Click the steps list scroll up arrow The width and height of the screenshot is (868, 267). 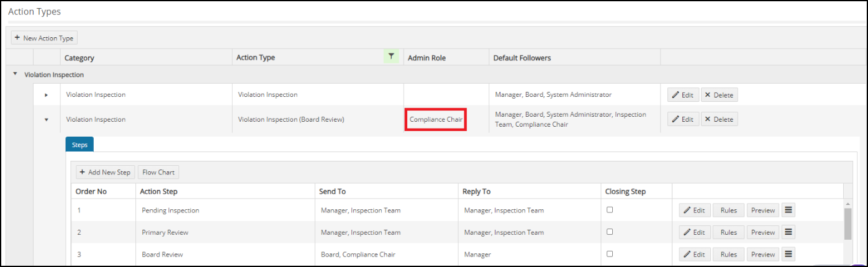coord(848,203)
